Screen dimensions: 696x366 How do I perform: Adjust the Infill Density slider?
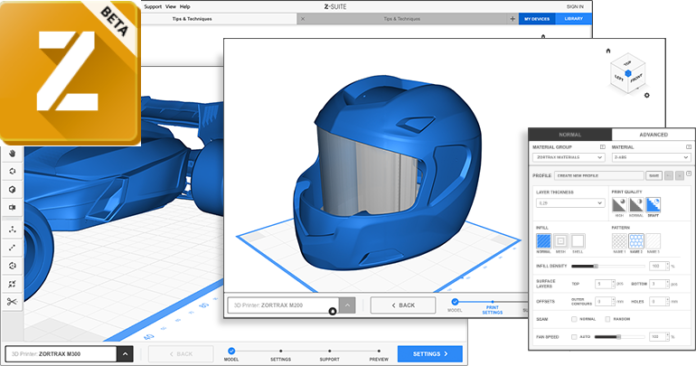(608, 266)
